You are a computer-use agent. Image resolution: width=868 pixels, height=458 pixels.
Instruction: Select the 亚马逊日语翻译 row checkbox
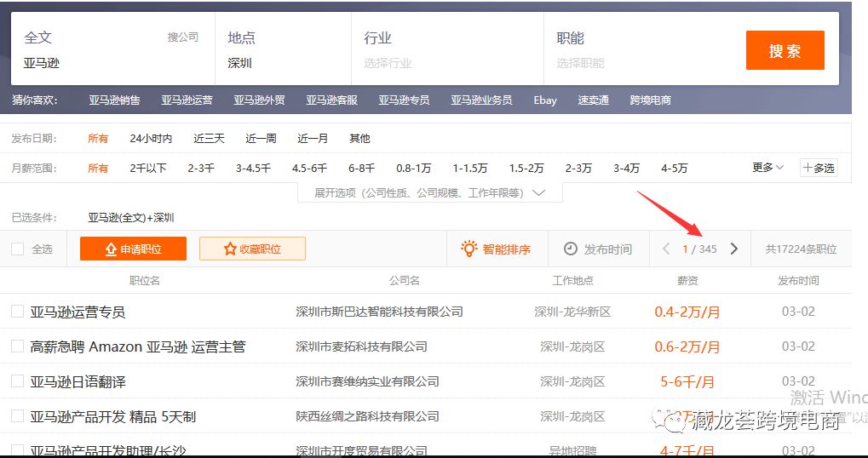(17, 381)
